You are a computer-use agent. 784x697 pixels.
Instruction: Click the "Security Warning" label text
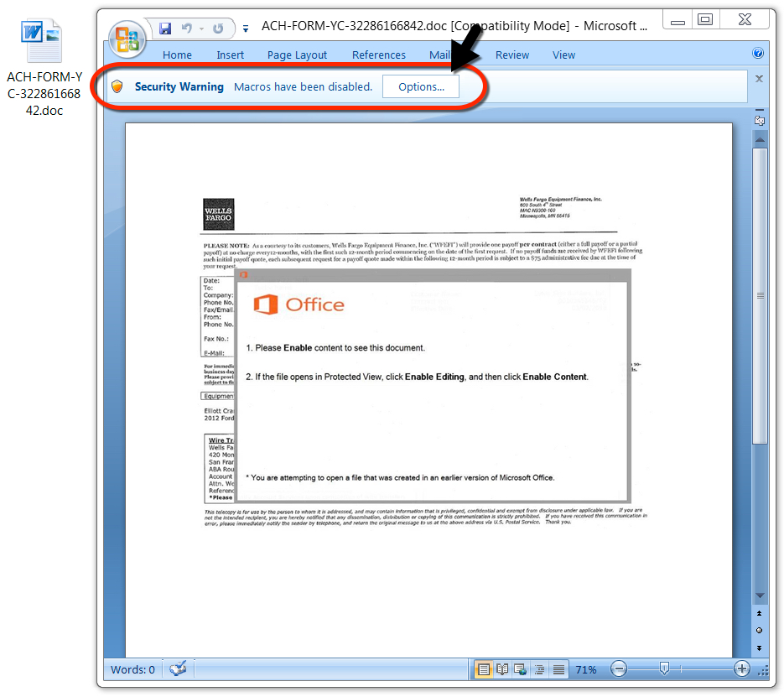179,86
